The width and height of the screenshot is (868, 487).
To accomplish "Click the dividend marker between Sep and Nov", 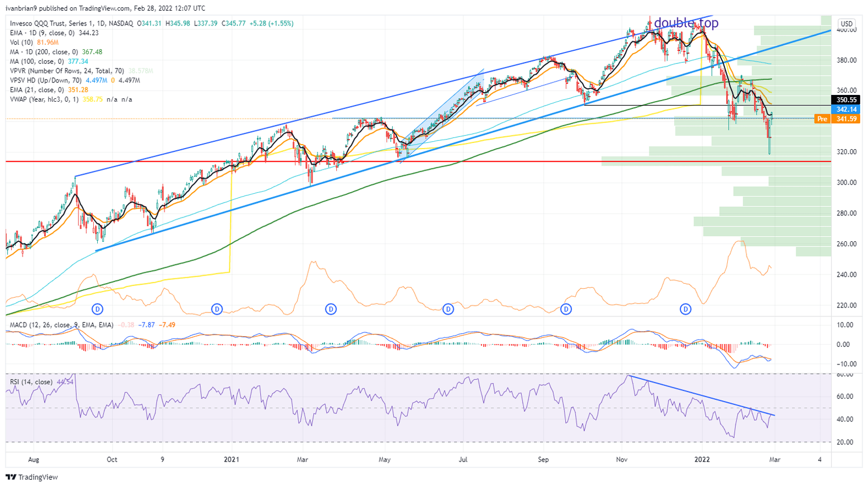I will [566, 309].
